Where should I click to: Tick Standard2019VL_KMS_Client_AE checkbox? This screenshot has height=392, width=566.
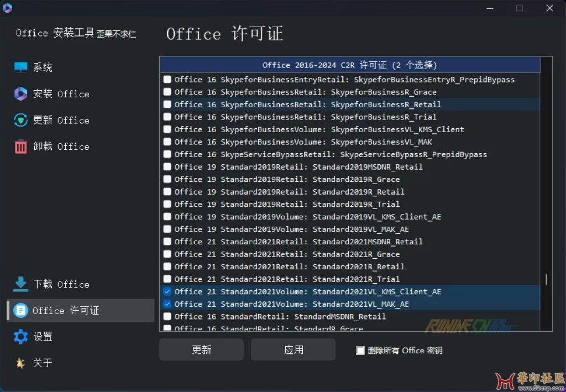pyautogui.click(x=167, y=217)
